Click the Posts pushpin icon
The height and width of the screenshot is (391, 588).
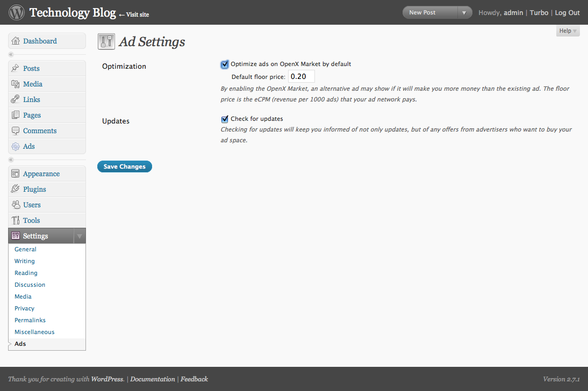click(16, 69)
